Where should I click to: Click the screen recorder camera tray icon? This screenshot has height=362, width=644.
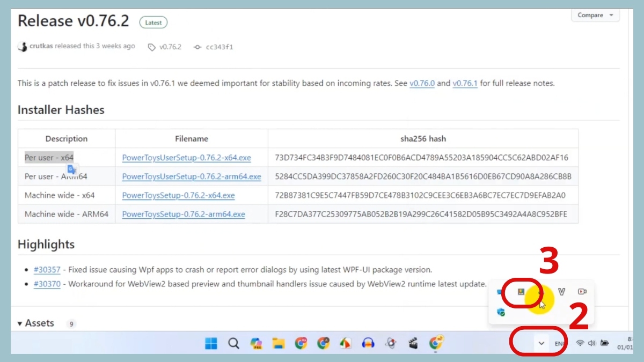point(582,292)
